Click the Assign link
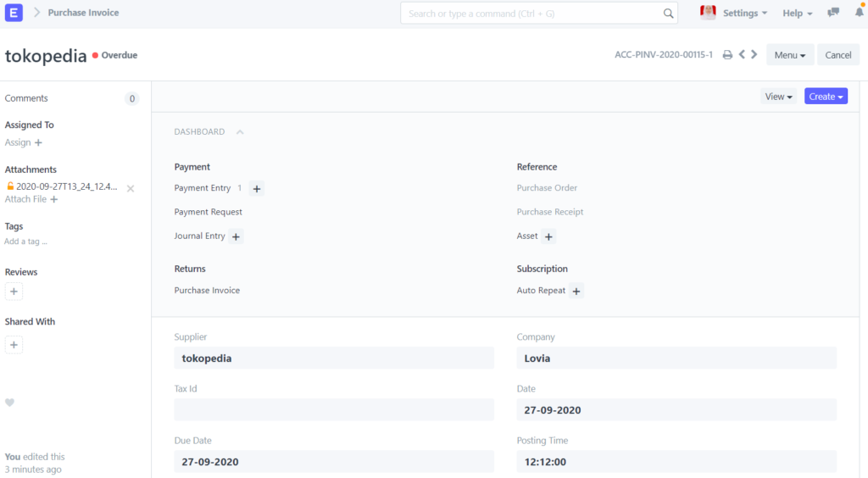This screenshot has width=868, height=478. tap(18, 142)
